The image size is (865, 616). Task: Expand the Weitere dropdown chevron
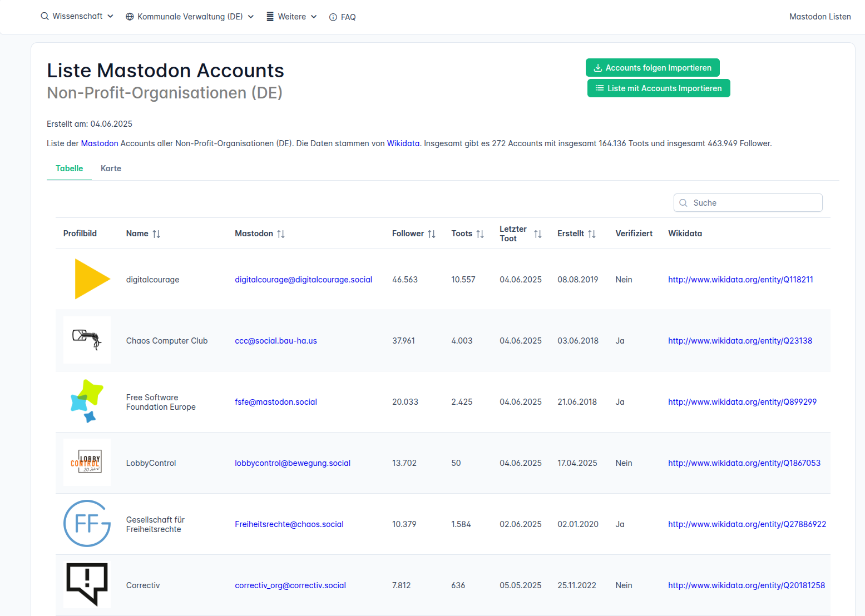[314, 17]
